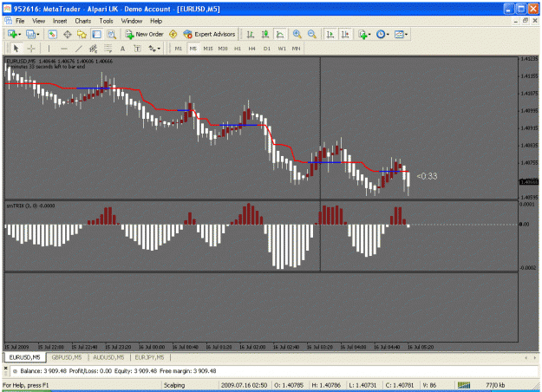
Task: Expand the New Chart dropdown arrow
Action: (19, 35)
